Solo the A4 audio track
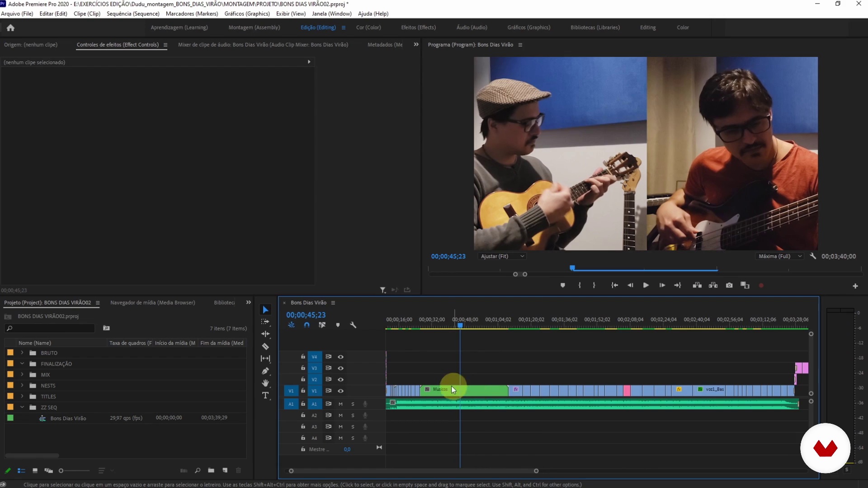The width and height of the screenshot is (868, 488). [353, 438]
